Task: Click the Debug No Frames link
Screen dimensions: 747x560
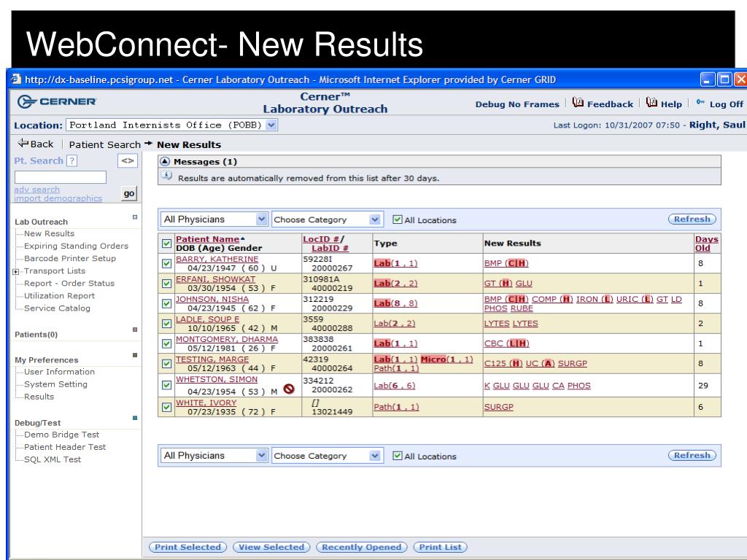Action: (x=517, y=104)
